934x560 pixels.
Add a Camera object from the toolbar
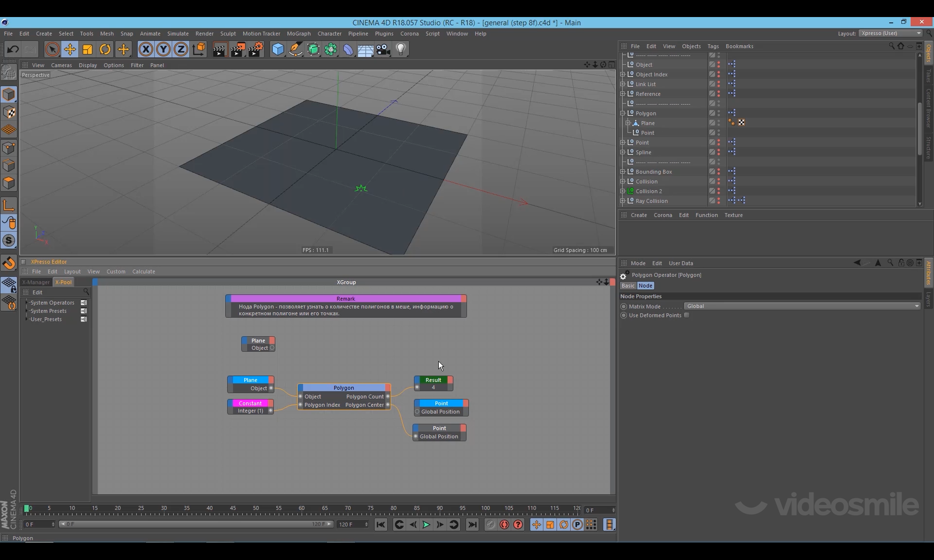(x=383, y=49)
